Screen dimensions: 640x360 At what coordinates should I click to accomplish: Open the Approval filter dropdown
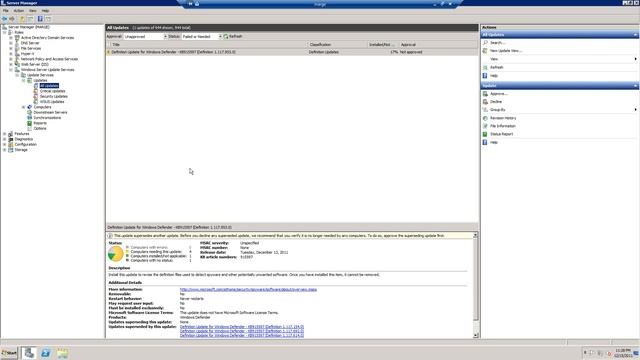[x=165, y=37]
